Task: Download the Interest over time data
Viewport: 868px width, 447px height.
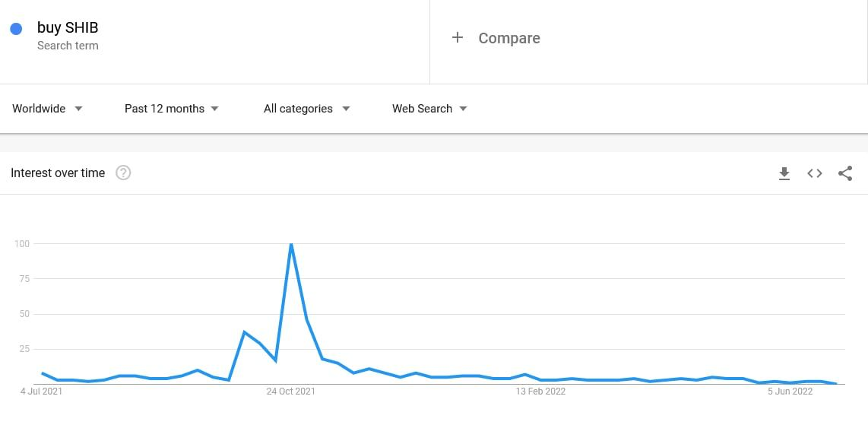Action: pos(784,173)
